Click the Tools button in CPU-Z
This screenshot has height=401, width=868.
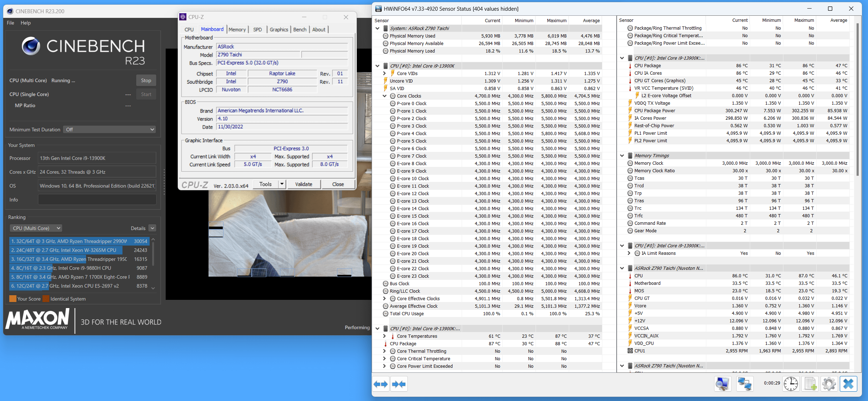265,184
